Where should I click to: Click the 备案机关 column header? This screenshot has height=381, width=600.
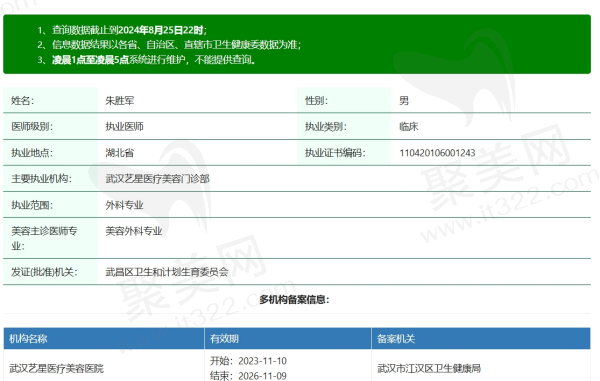tap(396, 339)
